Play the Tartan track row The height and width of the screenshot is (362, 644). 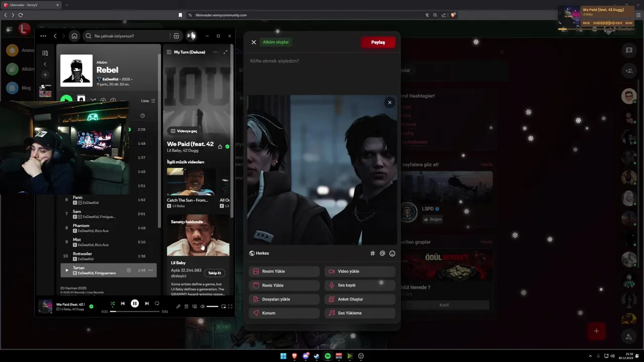[66, 270]
